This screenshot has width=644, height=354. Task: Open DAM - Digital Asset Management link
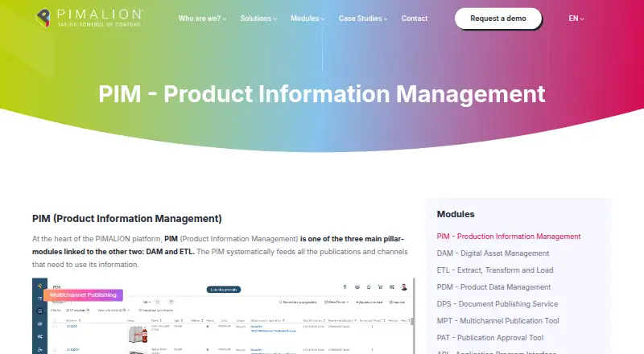[493, 253]
